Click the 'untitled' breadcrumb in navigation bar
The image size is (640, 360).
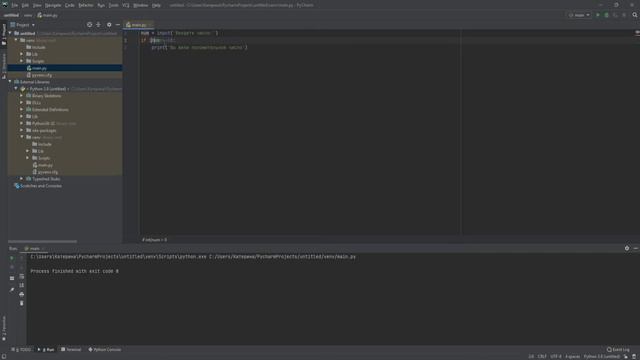[x=11, y=15]
